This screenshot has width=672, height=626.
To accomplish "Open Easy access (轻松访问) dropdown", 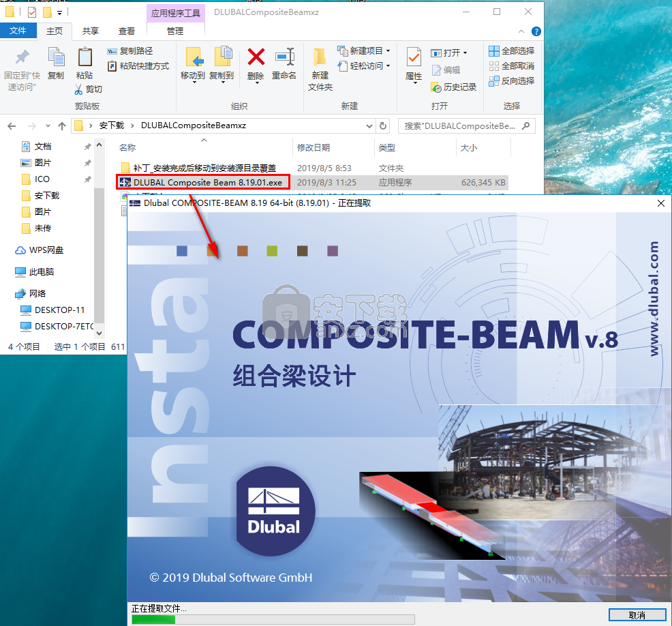I will [365, 66].
